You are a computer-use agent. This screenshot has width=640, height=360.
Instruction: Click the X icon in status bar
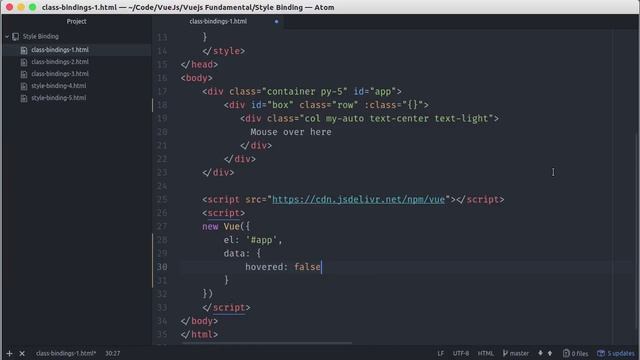click(22, 353)
